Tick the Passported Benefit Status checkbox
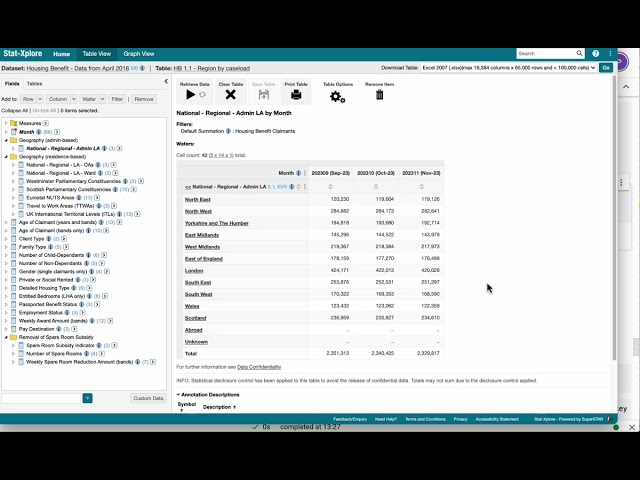The width and height of the screenshot is (640, 480). (x=13, y=304)
